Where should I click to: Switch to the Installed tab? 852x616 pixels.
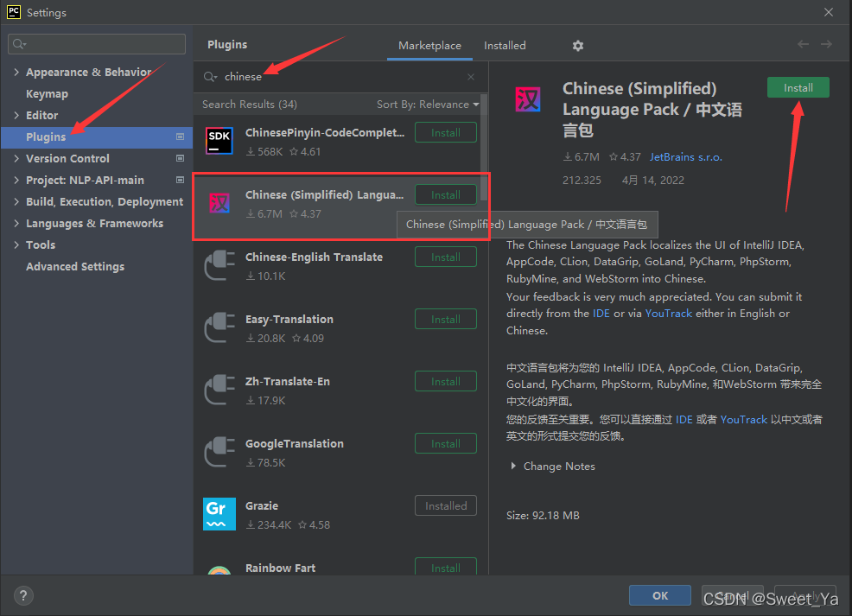click(x=505, y=46)
